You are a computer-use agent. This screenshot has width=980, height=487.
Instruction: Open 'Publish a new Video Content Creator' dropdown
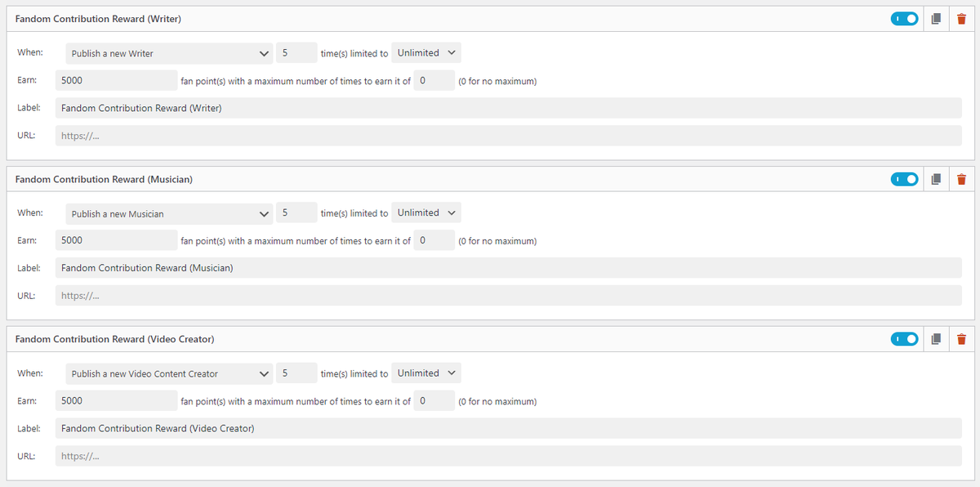click(x=169, y=373)
